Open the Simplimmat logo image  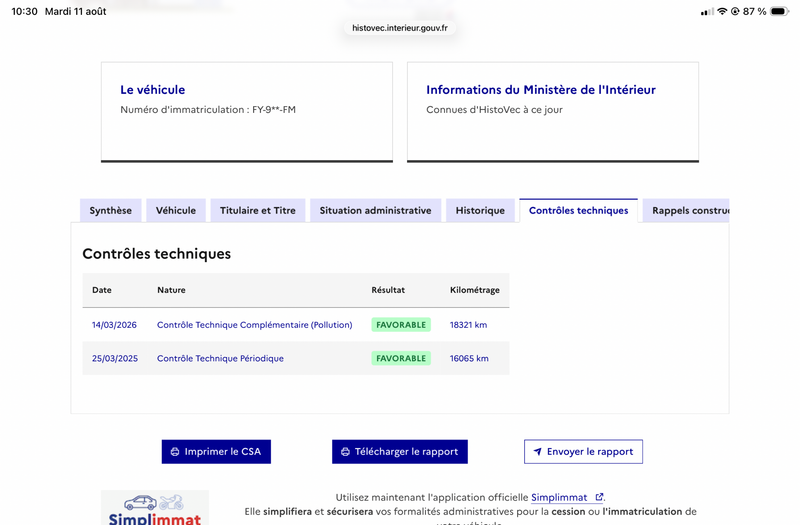pyautogui.click(x=155, y=508)
